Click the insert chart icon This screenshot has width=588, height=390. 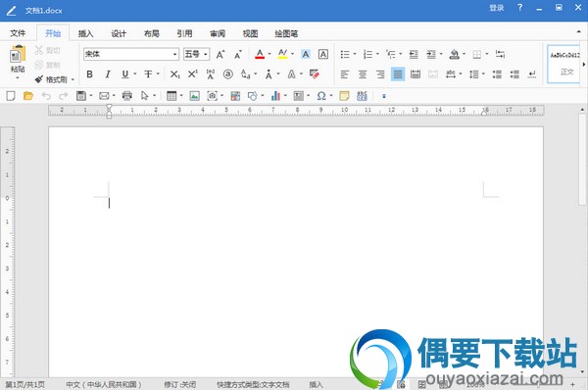pyautogui.click(x=275, y=96)
